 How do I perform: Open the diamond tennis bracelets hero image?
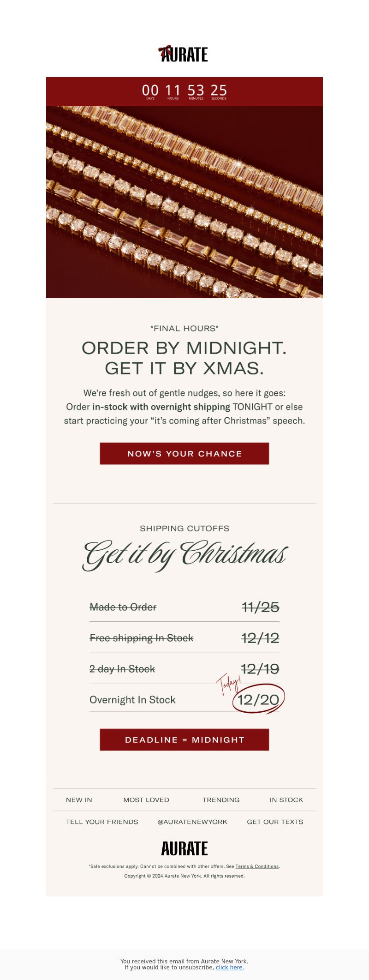[x=184, y=202]
